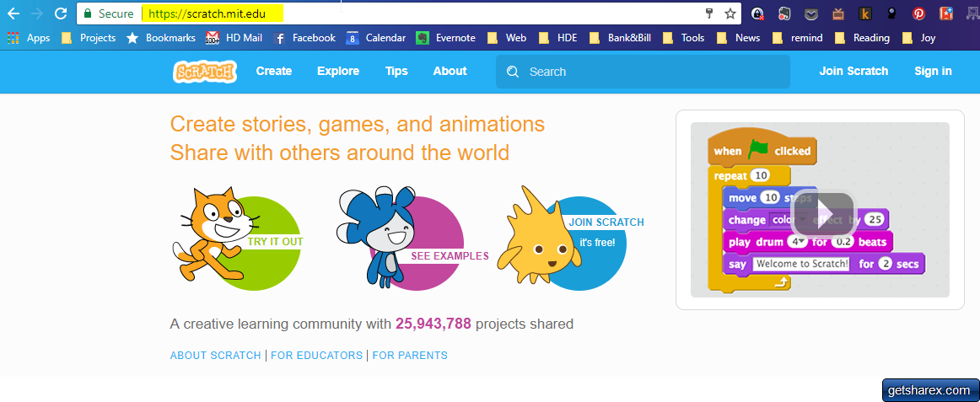The height and width of the screenshot is (402, 980).
Task: Reload the page with the refresh icon
Action: [61, 13]
